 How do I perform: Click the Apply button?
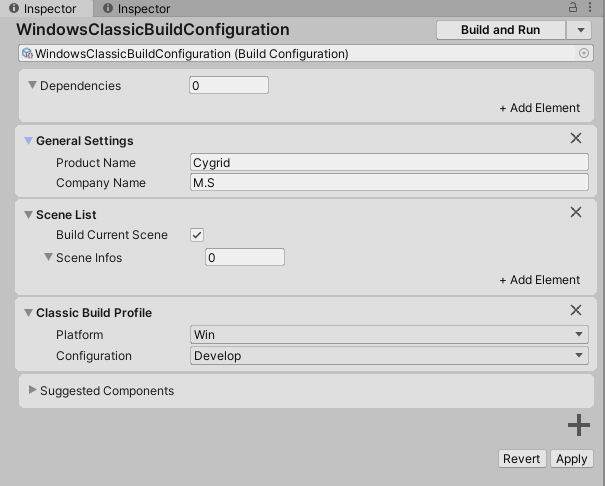click(571, 459)
